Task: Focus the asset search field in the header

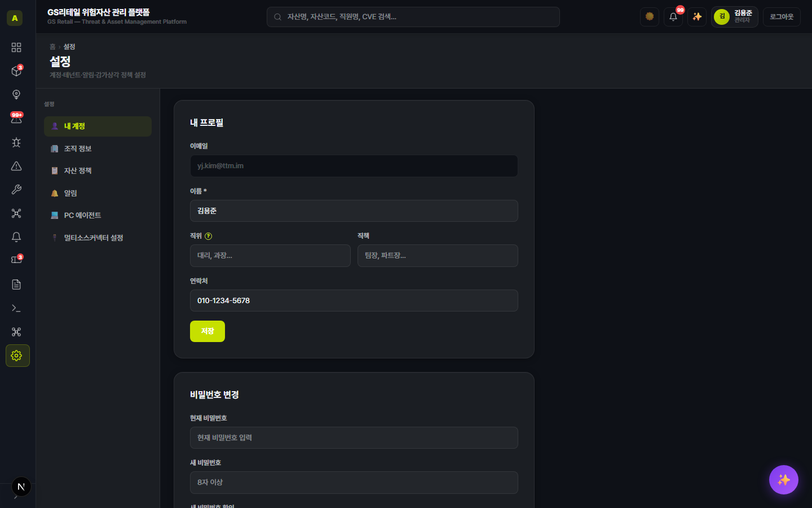Action: click(413, 17)
